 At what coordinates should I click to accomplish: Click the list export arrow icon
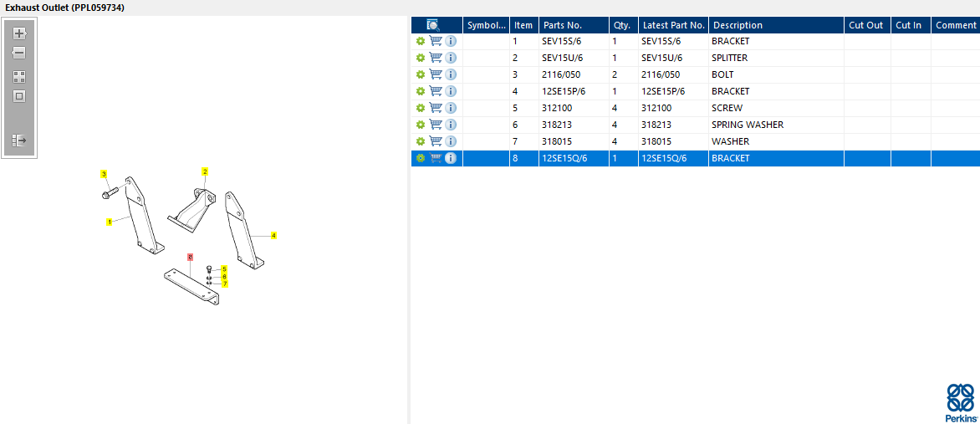coord(19,140)
